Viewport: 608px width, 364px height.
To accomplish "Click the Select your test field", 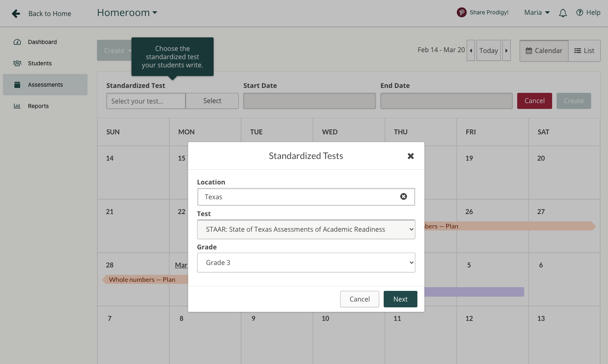I will (x=146, y=101).
